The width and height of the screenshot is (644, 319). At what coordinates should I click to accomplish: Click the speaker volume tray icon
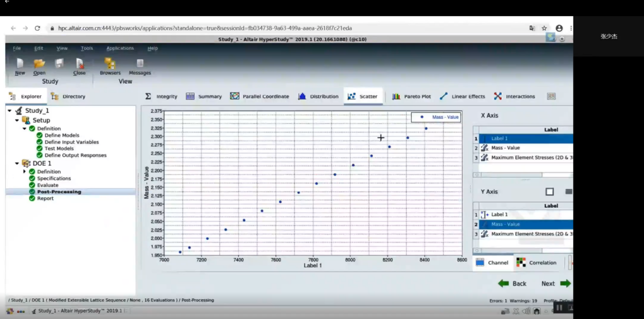coord(526,311)
